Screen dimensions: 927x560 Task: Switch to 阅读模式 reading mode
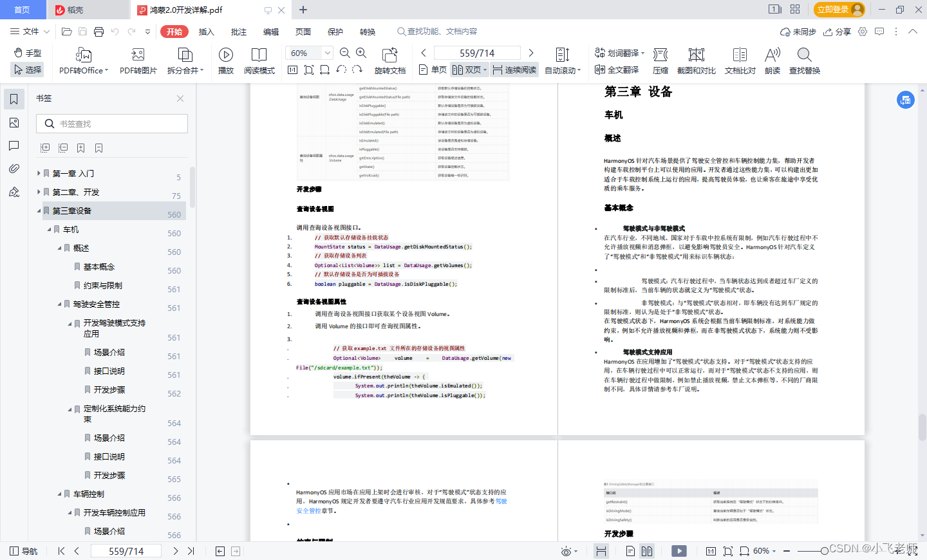(259, 61)
